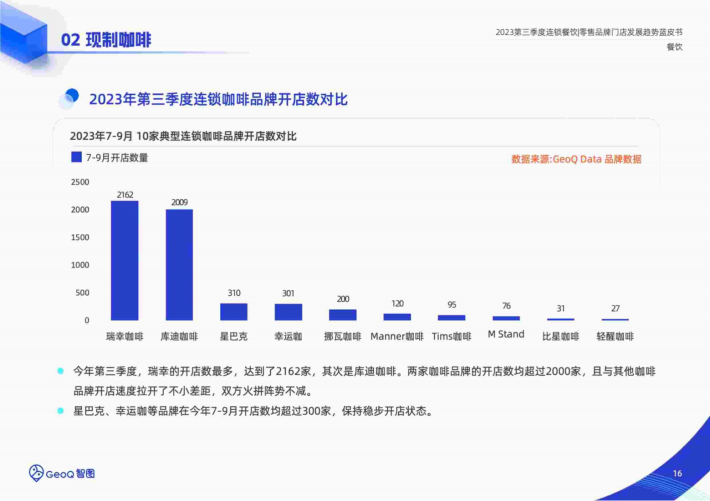
Task: Click the value label 2009
Action: point(179,202)
